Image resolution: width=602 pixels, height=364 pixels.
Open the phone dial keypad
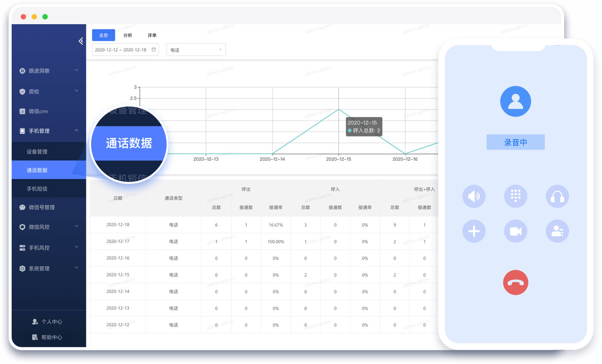516,196
